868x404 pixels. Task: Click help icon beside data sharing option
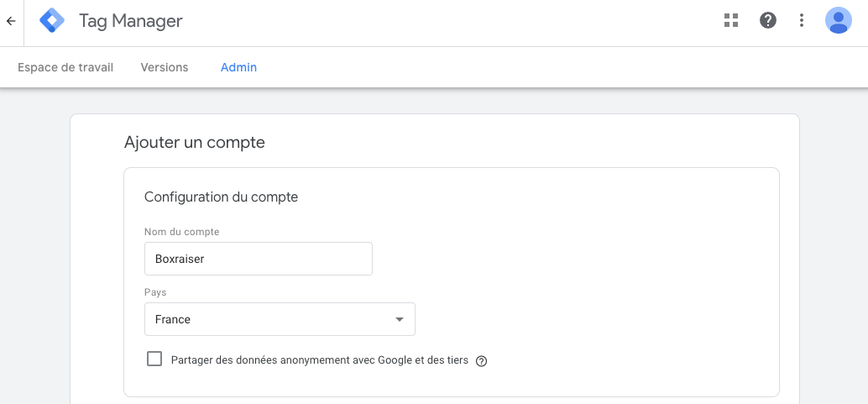pyautogui.click(x=481, y=361)
